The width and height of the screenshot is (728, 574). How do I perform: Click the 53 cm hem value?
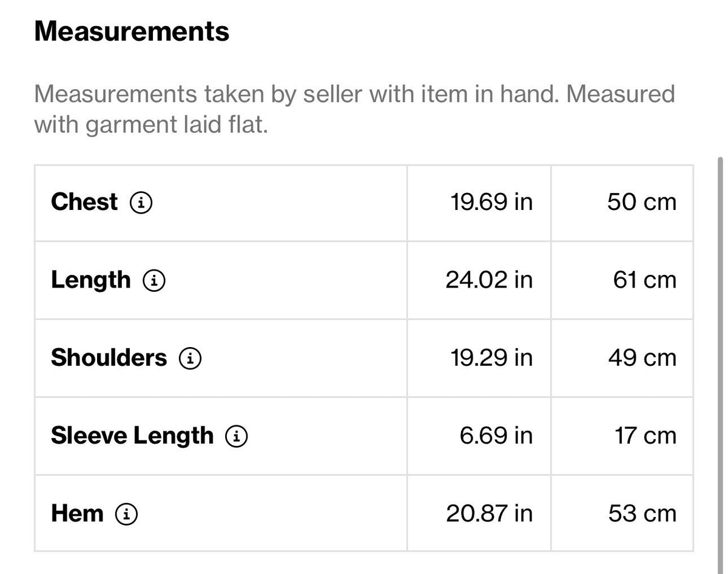click(x=642, y=513)
